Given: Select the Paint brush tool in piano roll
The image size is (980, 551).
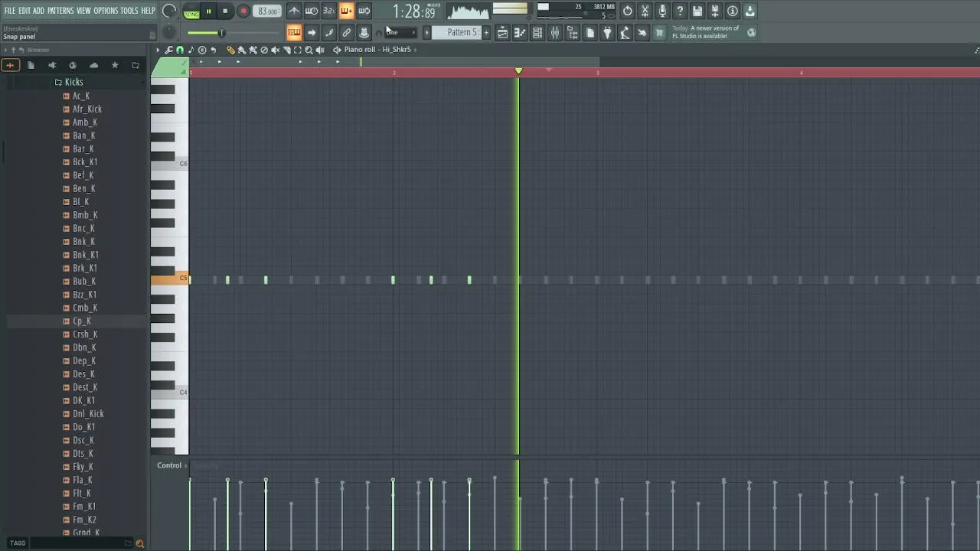Looking at the screenshot, I should pos(242,50).
